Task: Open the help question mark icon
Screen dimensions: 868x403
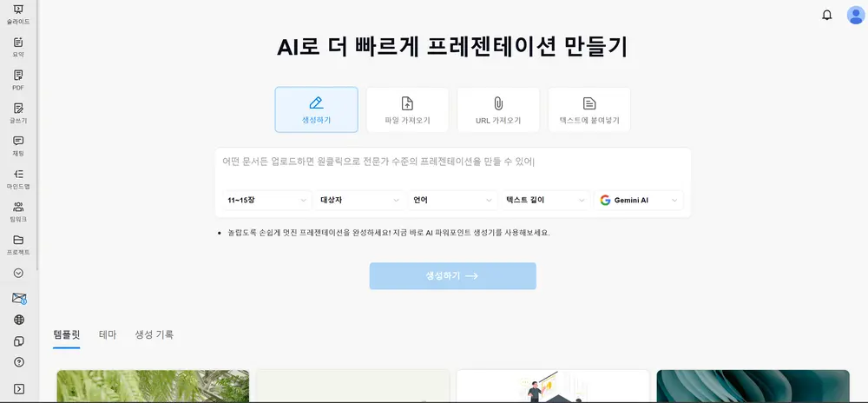Action: tap(19, 362)
